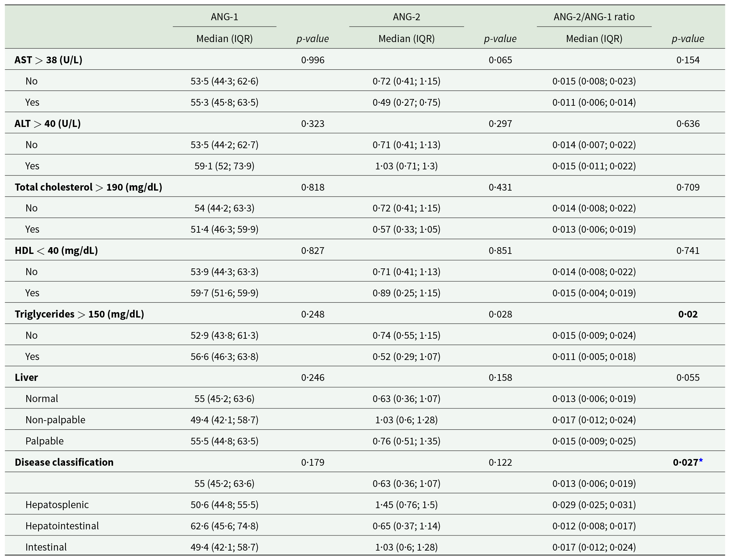Click the Liver section heading

click(x=26, y=377)
